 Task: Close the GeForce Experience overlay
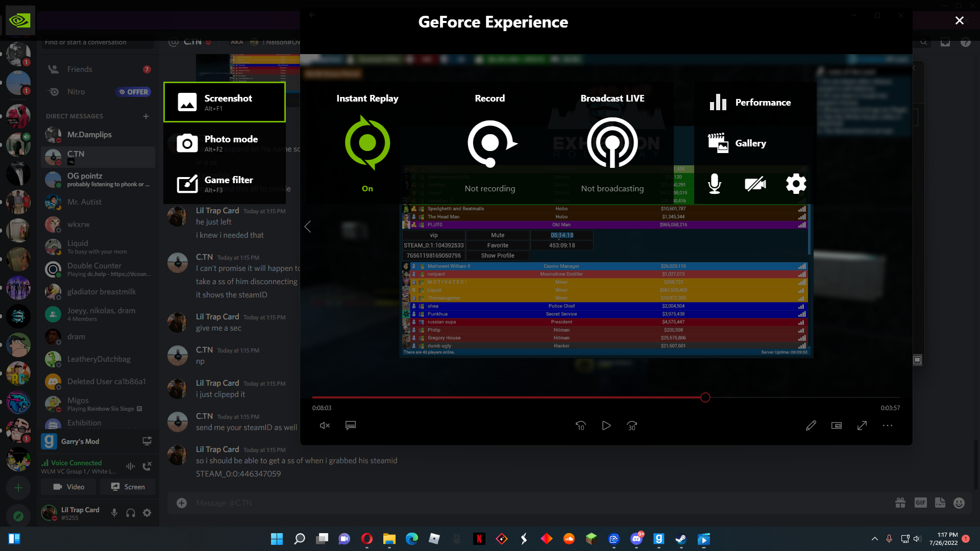(x=960, y=20)
